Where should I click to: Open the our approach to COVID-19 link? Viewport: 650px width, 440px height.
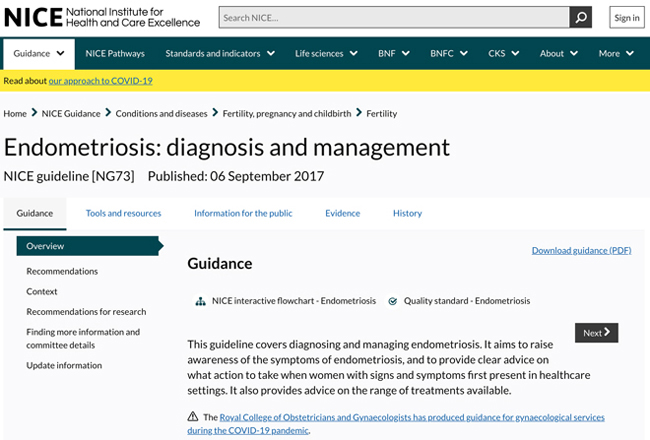coord(100,81)
